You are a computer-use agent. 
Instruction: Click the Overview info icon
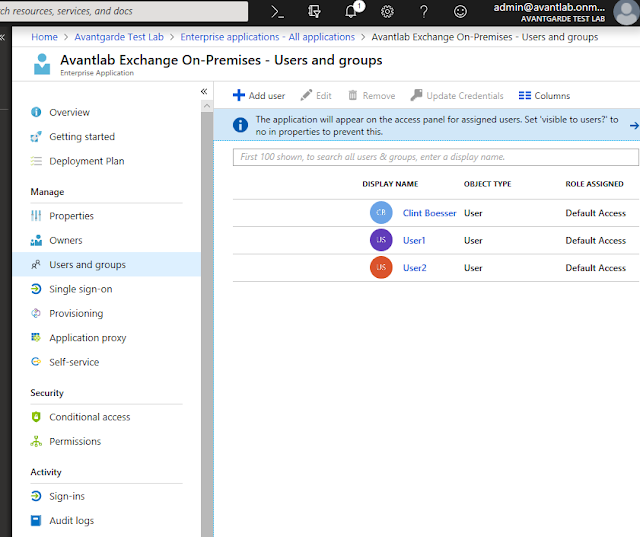tap(36, 112)
